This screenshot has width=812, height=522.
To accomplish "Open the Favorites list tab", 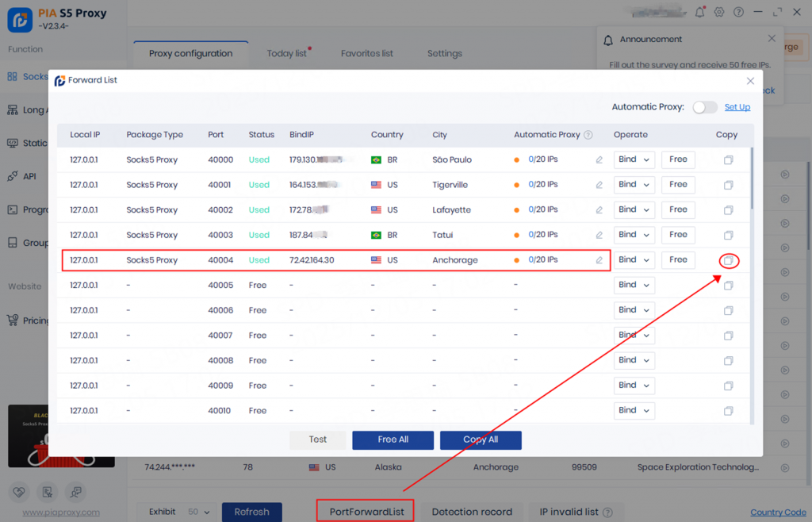I will click(x=366, y=54).
